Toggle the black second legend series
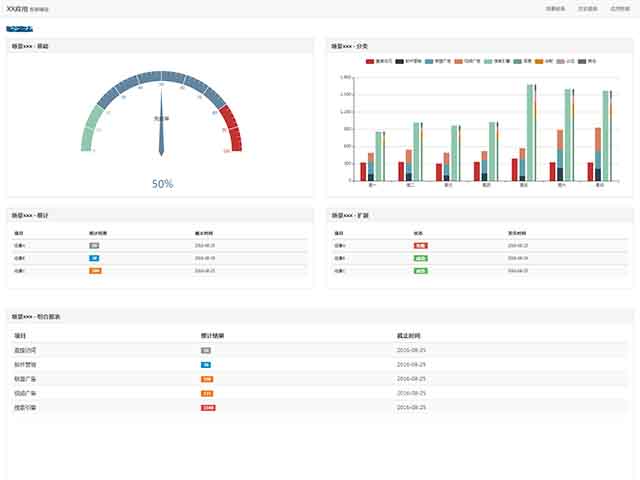Viewport: 640px width, 480px height. 408,61
